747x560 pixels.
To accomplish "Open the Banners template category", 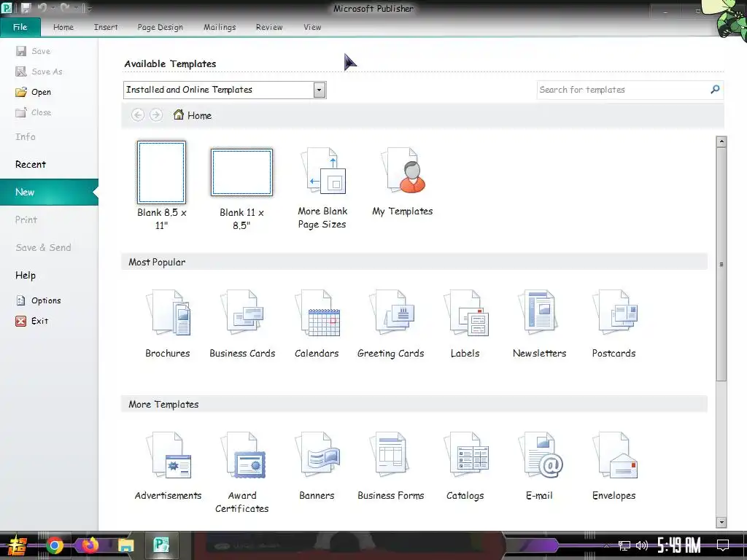I will pos(317,466).
